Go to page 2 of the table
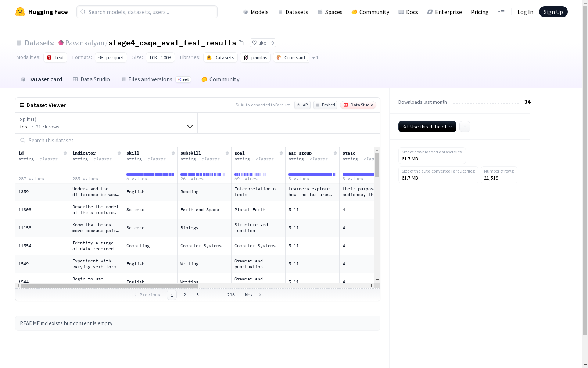 coord(184,295)
